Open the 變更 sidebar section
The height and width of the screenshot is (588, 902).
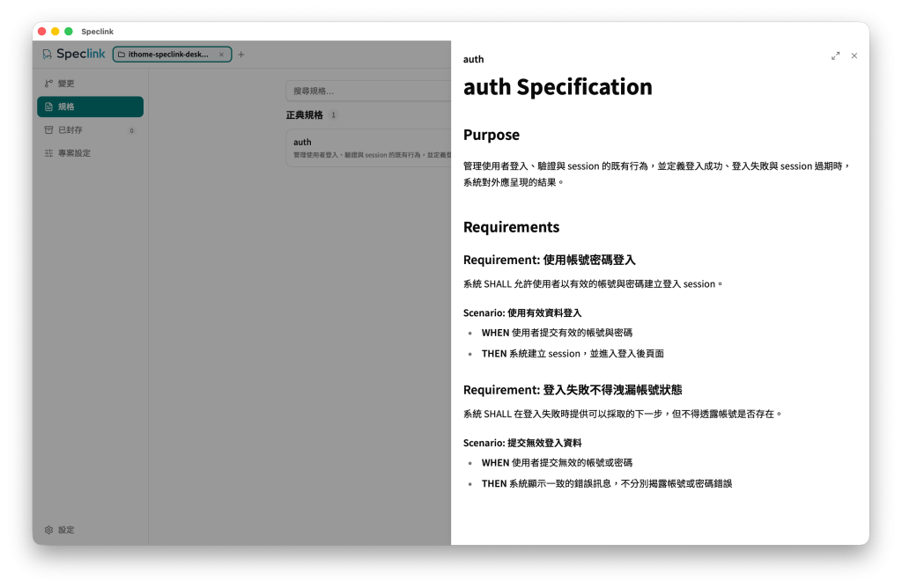pyautogui.click(x=91, y=84)
